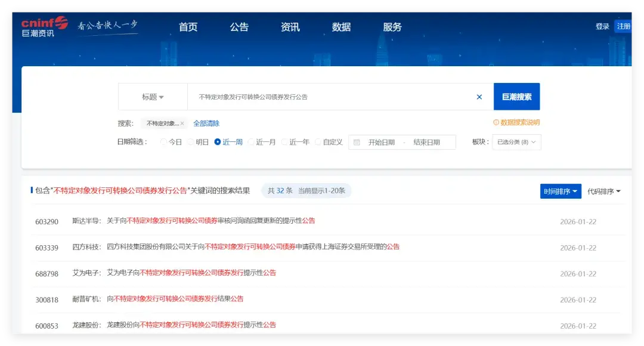Screen dimensions: 644x346
Task: Open the 数据 navigation menu
Action: 341,27
